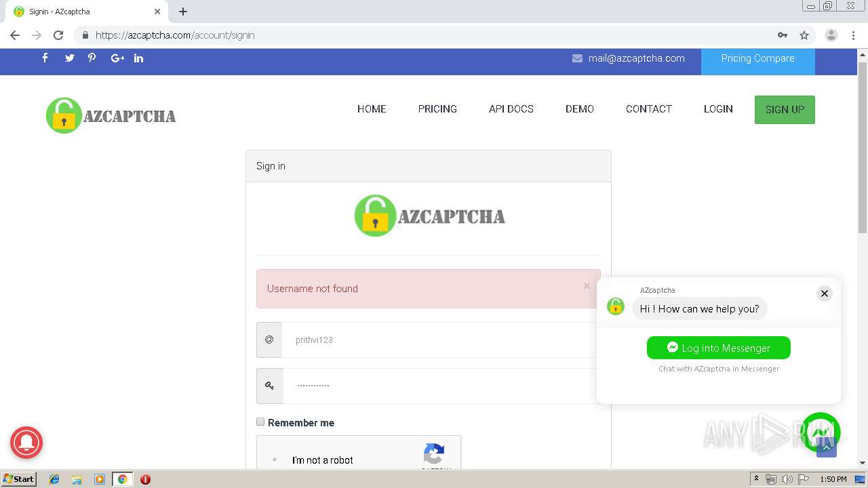
Task: Click the volume tray icon
Action: [x=787, y=479]
